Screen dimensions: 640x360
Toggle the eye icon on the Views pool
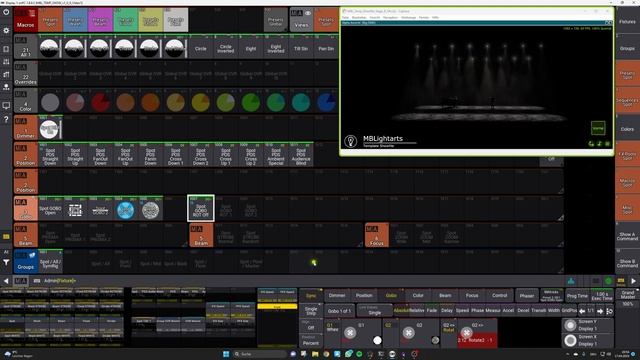[x=308, y=13]
